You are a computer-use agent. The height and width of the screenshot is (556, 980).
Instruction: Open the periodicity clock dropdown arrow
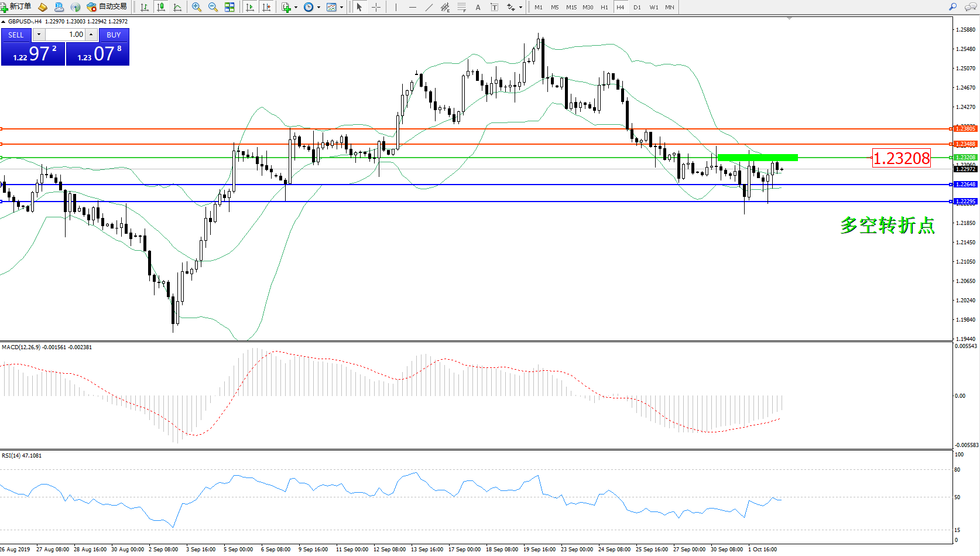[318, 8]
